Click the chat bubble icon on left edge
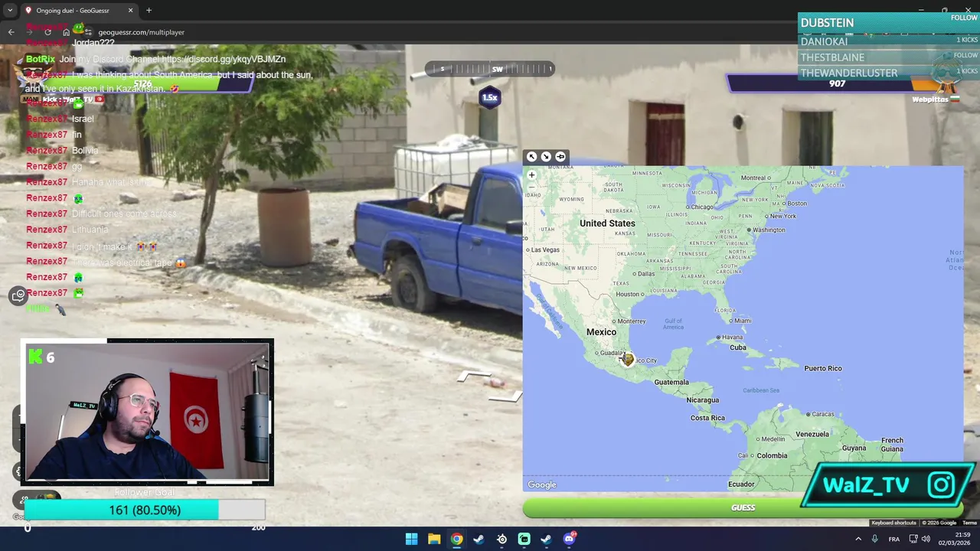 18,295
